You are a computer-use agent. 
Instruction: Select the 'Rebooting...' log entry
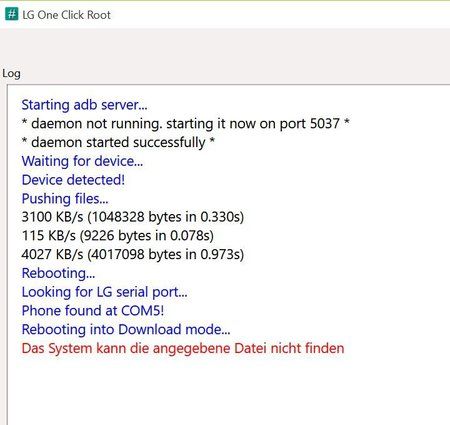click(x=58, y=273)
